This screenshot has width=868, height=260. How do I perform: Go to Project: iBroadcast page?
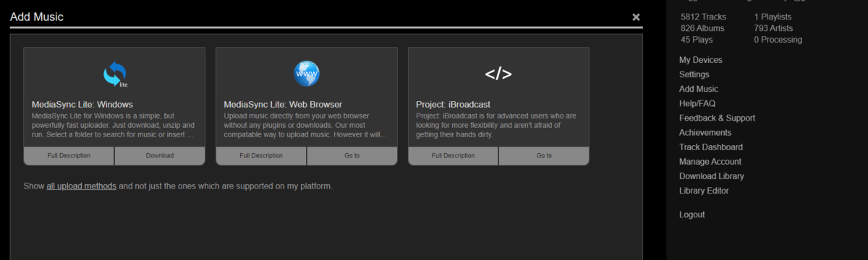(544, 155)
